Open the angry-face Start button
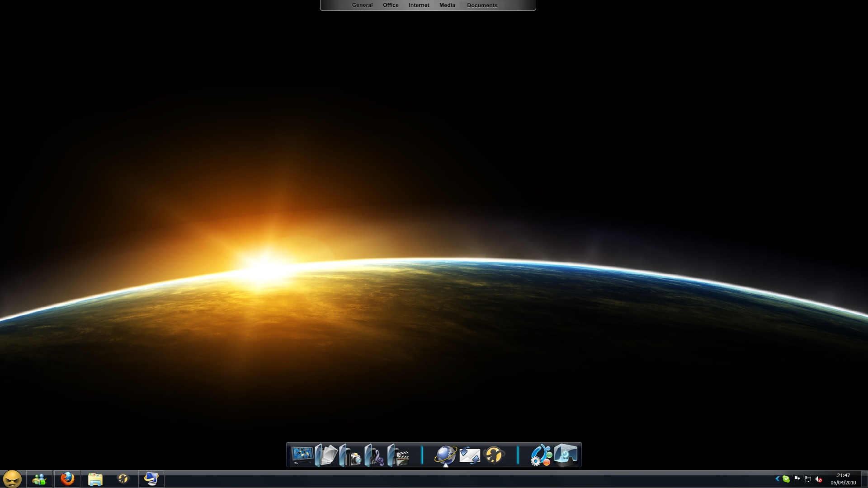 pyautogui.click(x=12, y=479)
